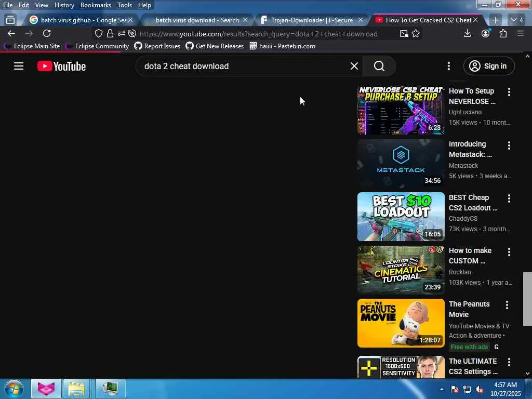This screenshot has width=532, height=399.
Task: Open the taskbar clock showing 4:57 AM
Action: tap(506, 389)
